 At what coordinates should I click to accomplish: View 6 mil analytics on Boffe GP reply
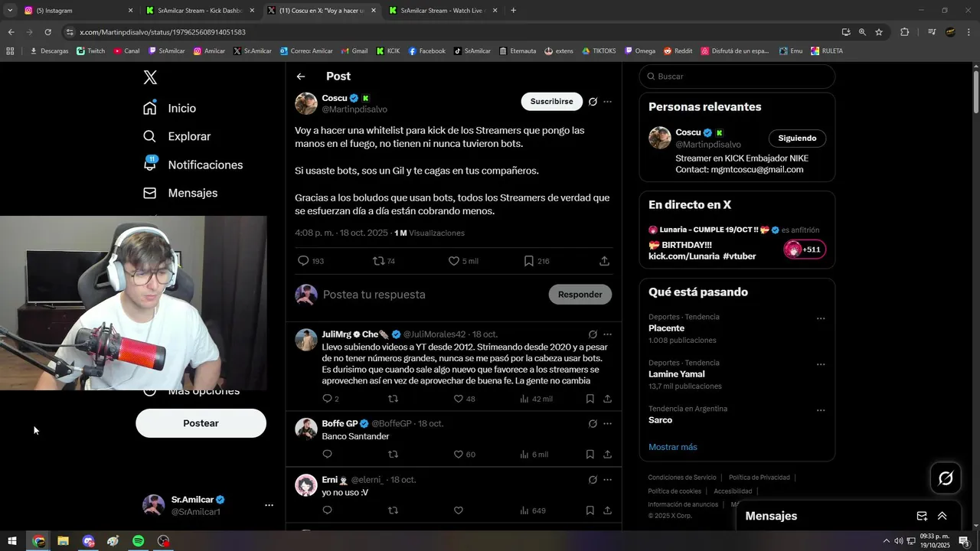tap(534, 455)
